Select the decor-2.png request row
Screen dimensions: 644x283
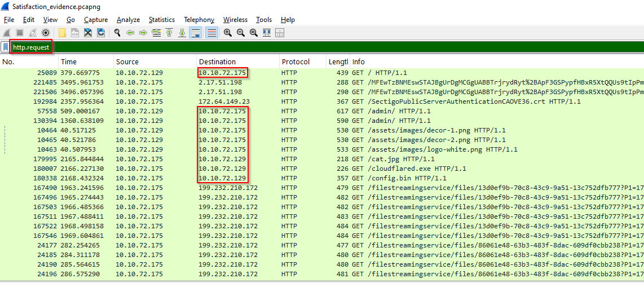pyautogui.click(x=322, y=140)
